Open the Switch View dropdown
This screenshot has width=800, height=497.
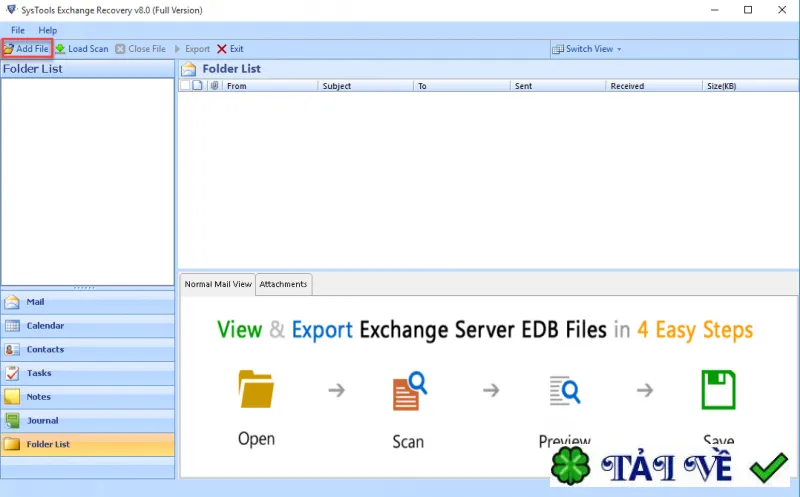pos(587,49)
